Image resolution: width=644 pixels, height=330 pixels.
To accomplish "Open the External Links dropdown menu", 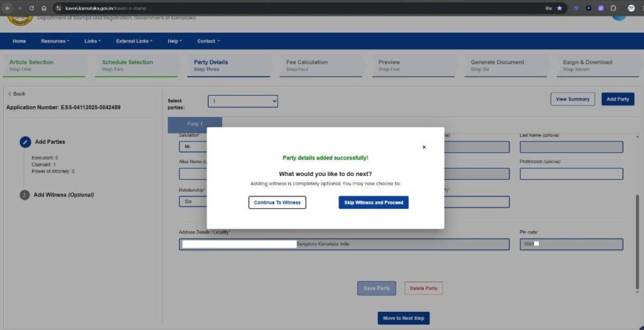I will 134,41.
